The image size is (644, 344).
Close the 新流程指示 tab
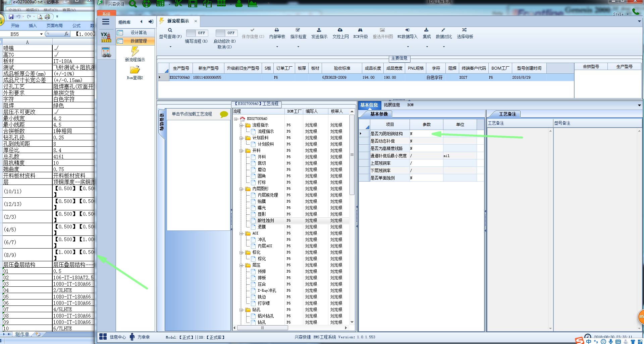pos(196,21)
